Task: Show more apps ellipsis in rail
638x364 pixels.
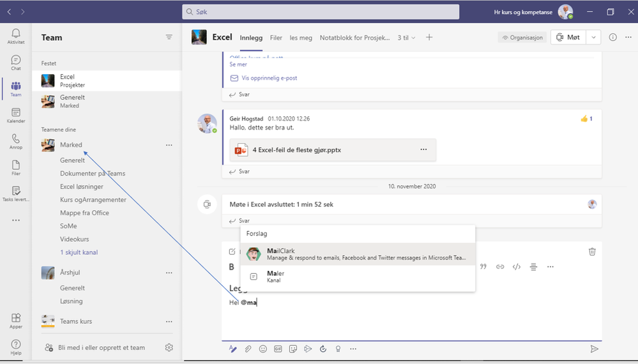Action: click(16, 220)
